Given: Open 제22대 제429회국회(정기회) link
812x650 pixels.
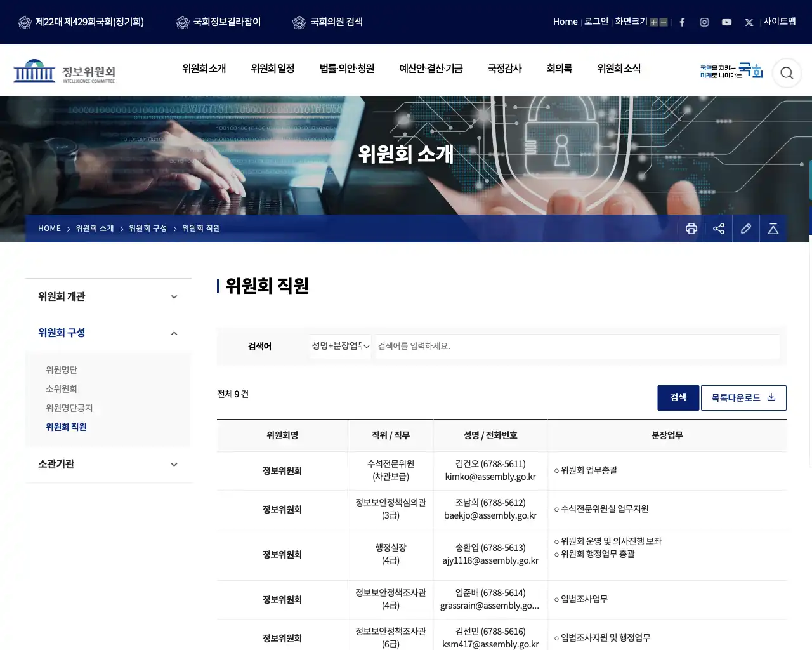Looking at the screenshot, I should tap(81, 22).
